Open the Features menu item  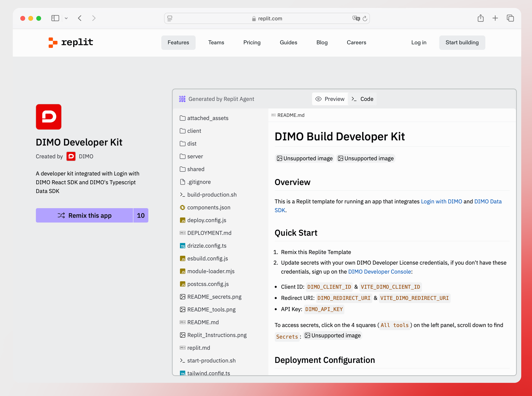coord(178,42)
